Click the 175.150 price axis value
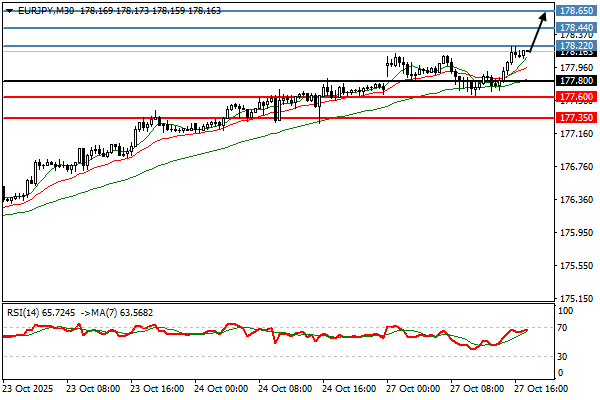Image resolution: width=600 pixels, height=400 pixels. 575,299
